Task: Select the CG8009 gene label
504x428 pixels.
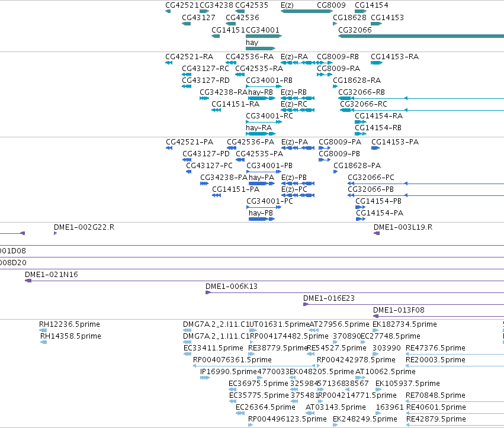Action: (x=331, y=5)
